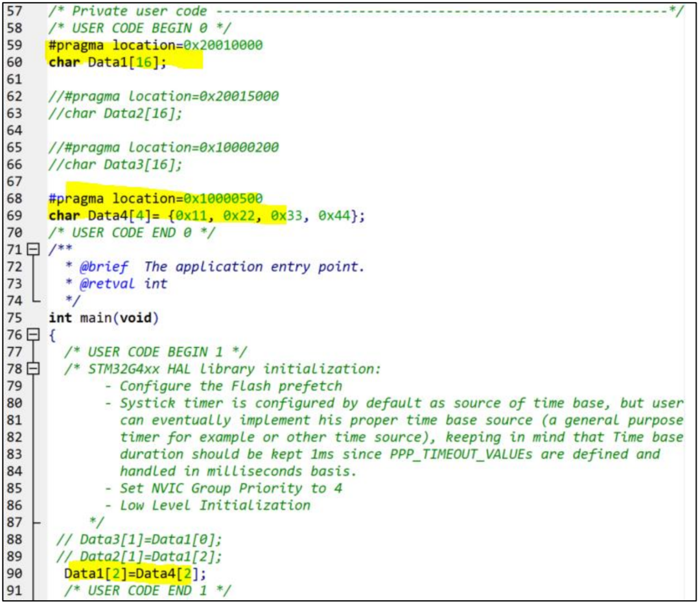Viewport: 700px width, 606px height.
Task: Click the 'STM32G4xx HAL library initialization:' comment
Action: pyautogui.click(x=222, y=369)
